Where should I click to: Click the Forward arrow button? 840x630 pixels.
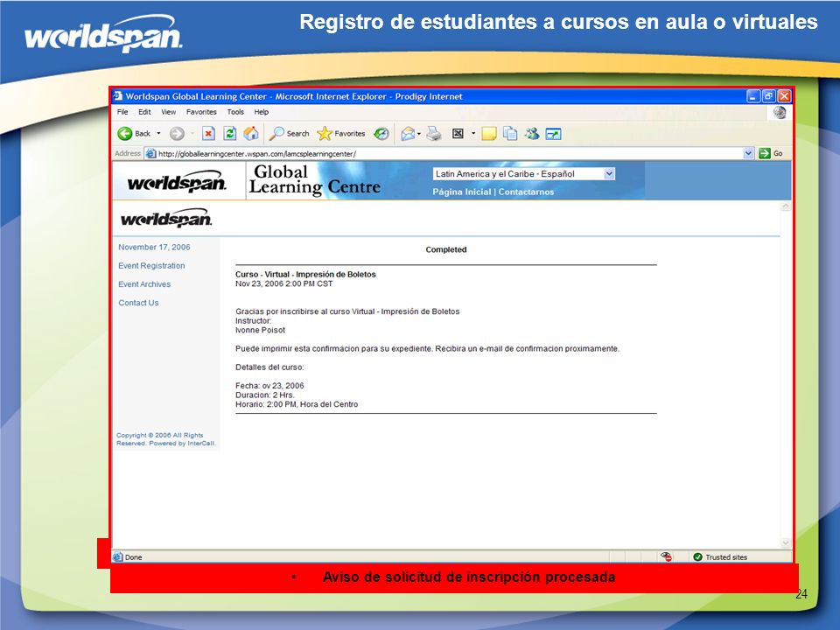coord(177,133)
